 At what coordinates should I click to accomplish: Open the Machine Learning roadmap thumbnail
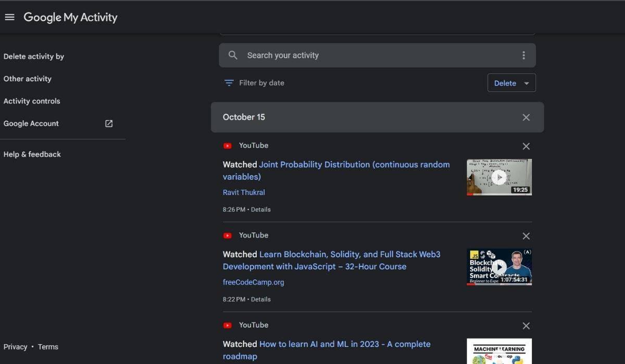(x=499, y=352)
